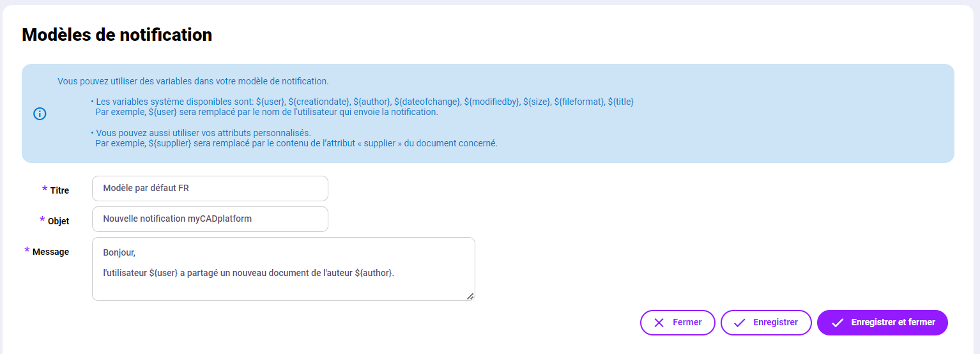This screenshot has width=980, height=354.
Task: Place the cursor in the Message text area
Action: (283, 286)
